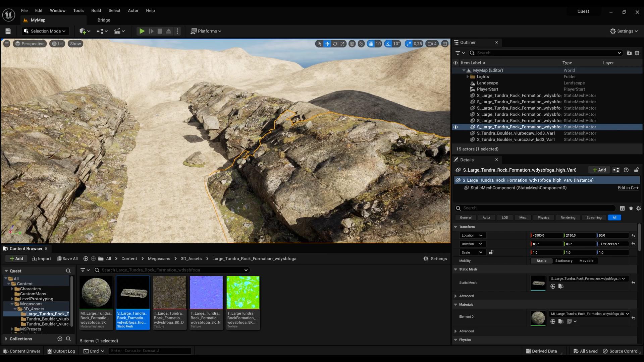Switch to the LOD tab in Details
The height and width of the screenshot is (362, 644).
coord(504,217)
